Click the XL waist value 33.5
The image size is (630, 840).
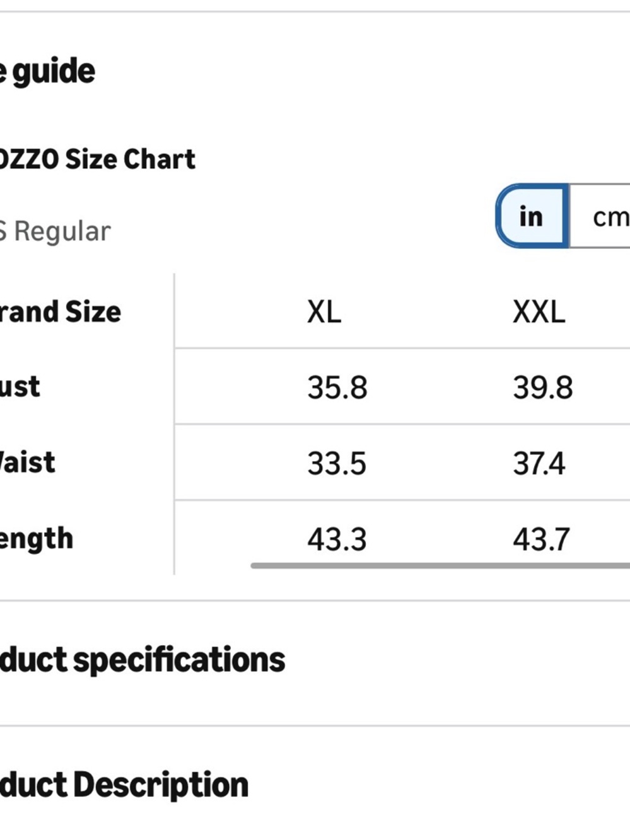tap(337, 463)
